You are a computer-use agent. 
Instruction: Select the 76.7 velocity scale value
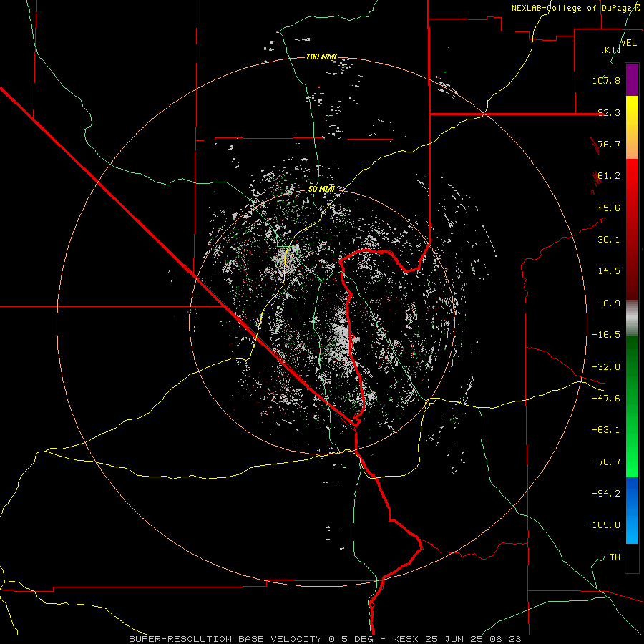pyautogui.click(x=609, y=144)
